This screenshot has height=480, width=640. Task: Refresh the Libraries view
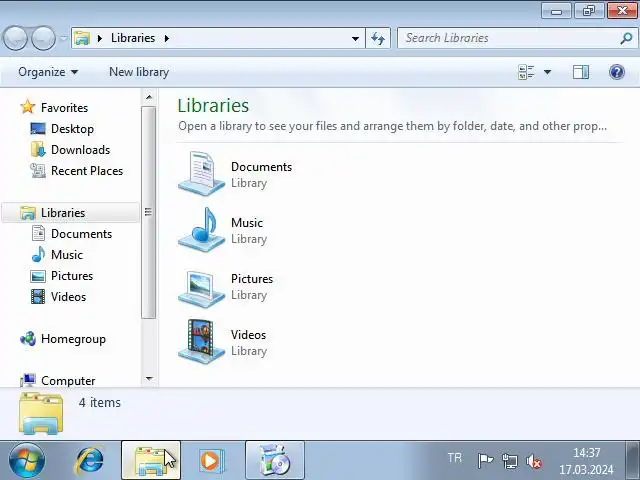pos(378,38)
